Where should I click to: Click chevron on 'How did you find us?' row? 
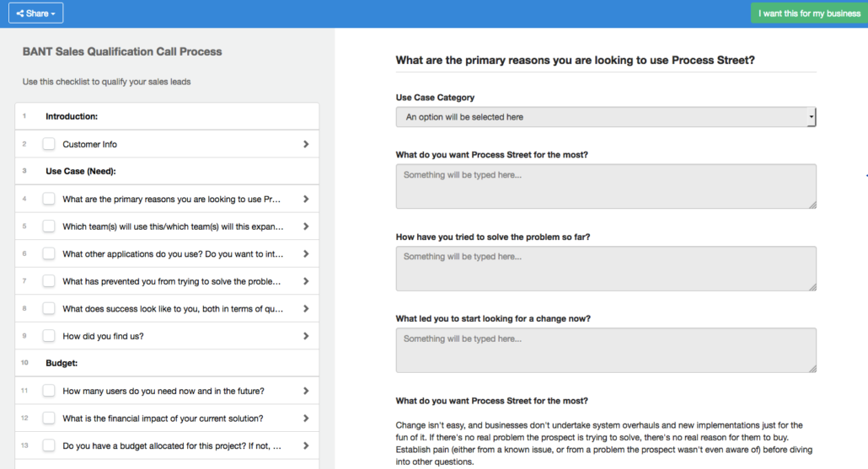click(x=306, y=336)
